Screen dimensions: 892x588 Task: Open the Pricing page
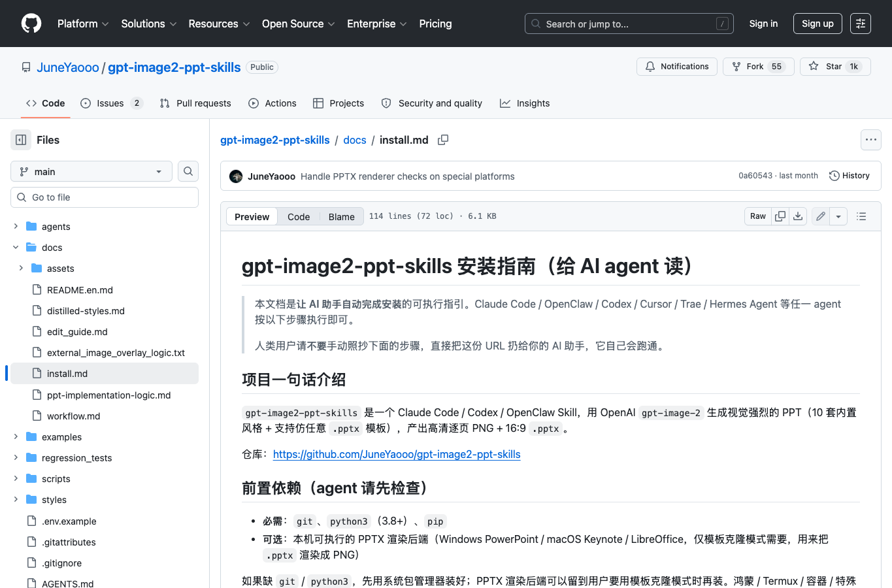click(x=435, y=24)
